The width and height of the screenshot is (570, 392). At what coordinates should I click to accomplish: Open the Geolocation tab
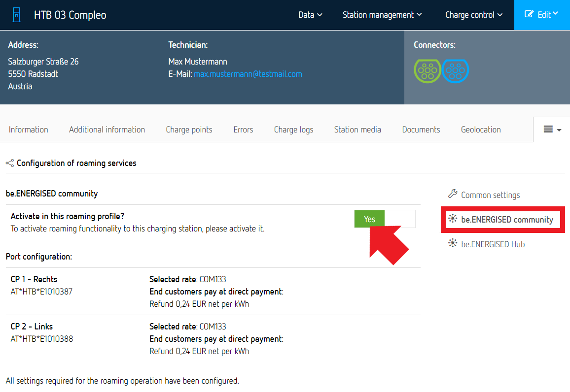(481, 130)
